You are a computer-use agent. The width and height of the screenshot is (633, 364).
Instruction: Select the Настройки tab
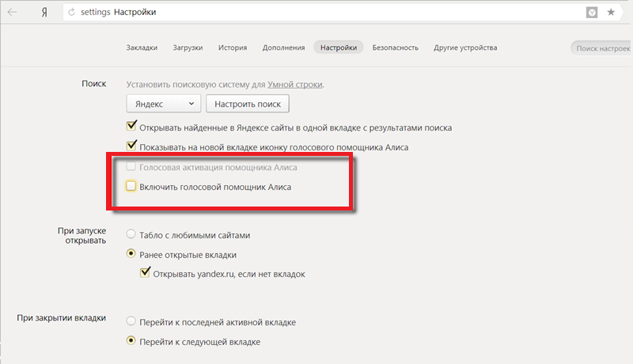(x=339, y=47)
